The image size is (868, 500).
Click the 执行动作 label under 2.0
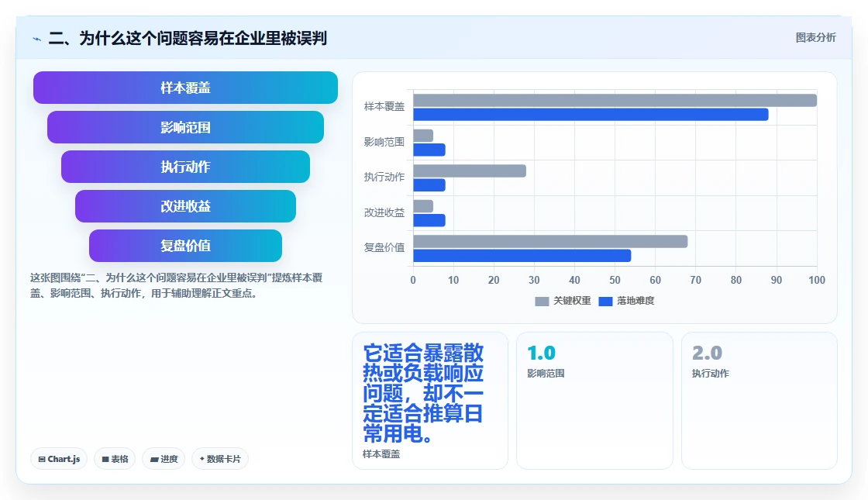(x=710, y=373)
